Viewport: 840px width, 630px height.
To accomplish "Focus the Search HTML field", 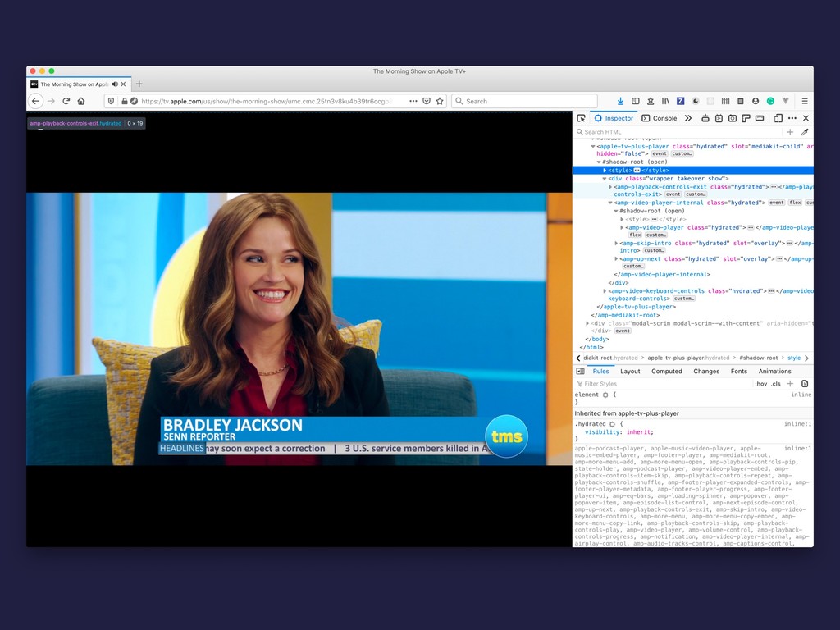I will click(678, 132).
